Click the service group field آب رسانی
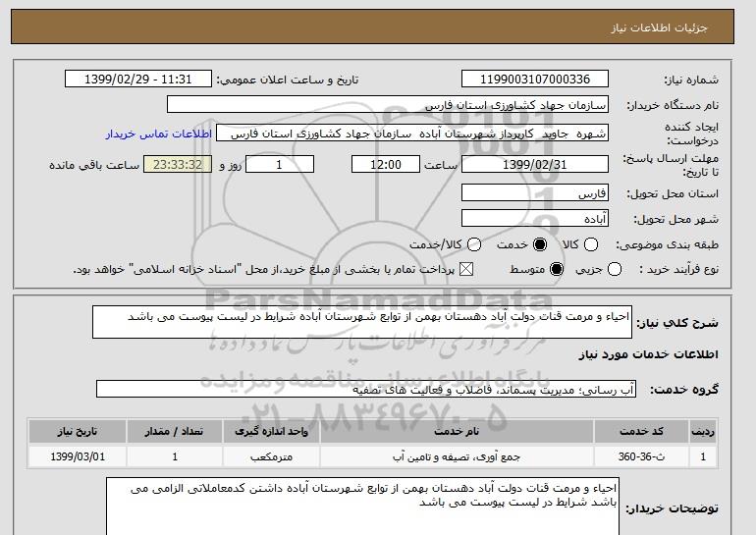 [366, 389]
